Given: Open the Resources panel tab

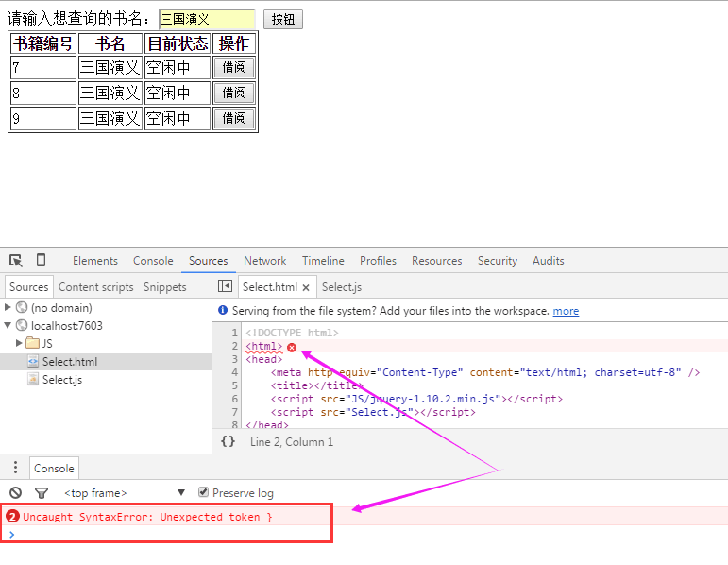Looking at the screenshot, I should pos(437,261).
